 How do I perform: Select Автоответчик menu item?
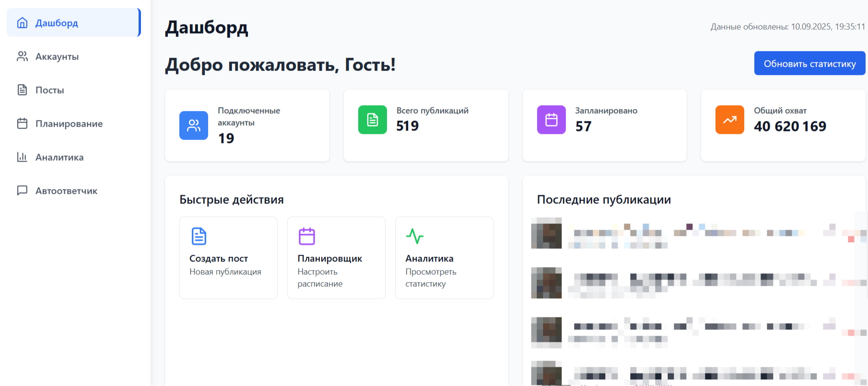[74, 190]
